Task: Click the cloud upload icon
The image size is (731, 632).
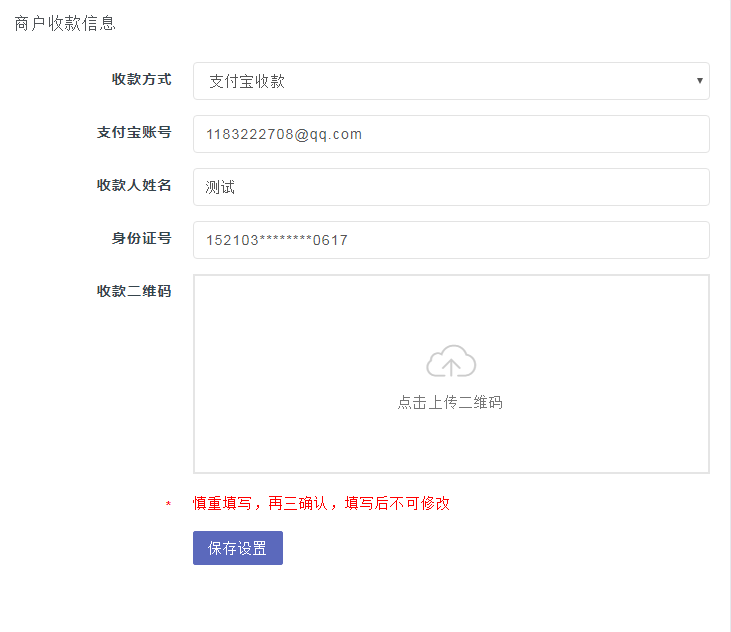Action: (451, 361)
